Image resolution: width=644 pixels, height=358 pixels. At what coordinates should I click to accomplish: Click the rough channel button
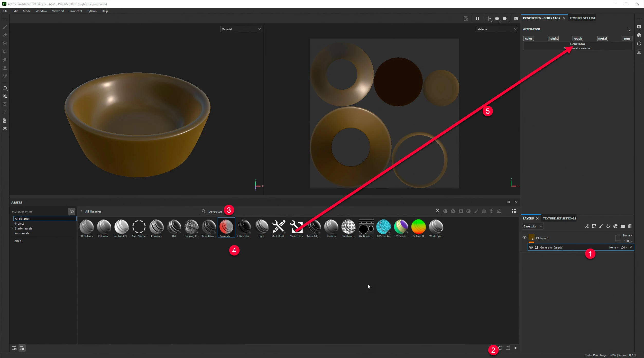coord(577,39)
